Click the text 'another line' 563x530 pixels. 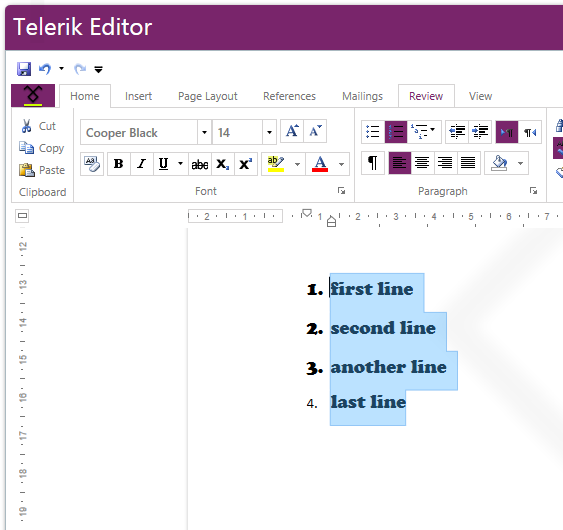(x=388, y=367)
